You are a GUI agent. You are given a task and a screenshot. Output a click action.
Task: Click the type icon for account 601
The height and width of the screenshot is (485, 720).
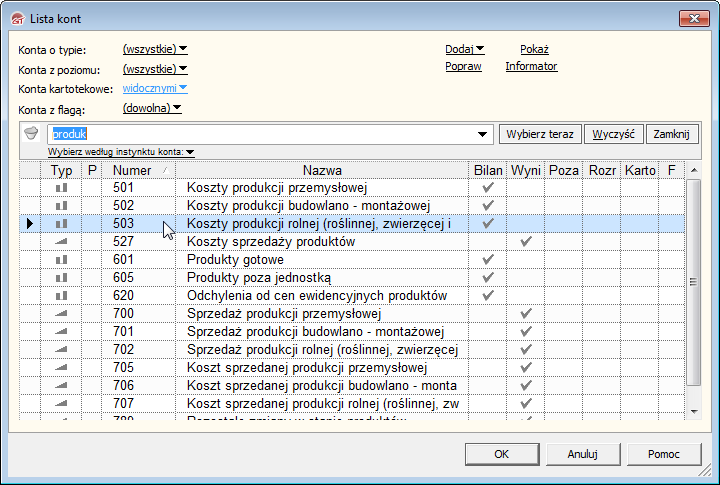point(61,260)
